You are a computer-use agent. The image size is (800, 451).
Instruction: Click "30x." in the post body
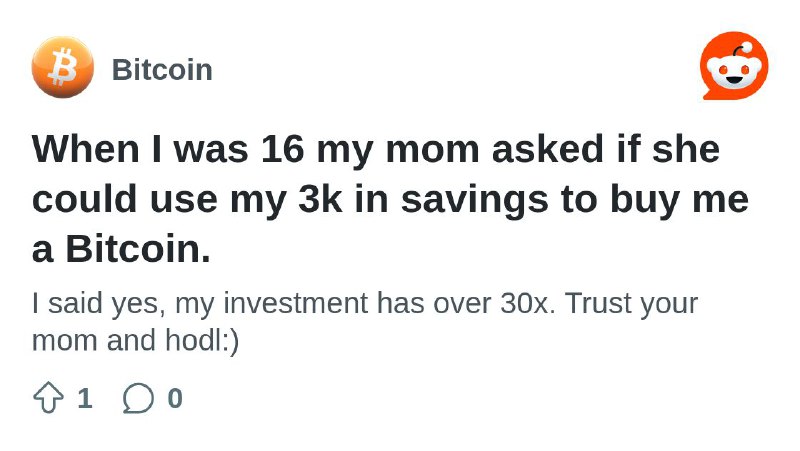tap(528, 303)
